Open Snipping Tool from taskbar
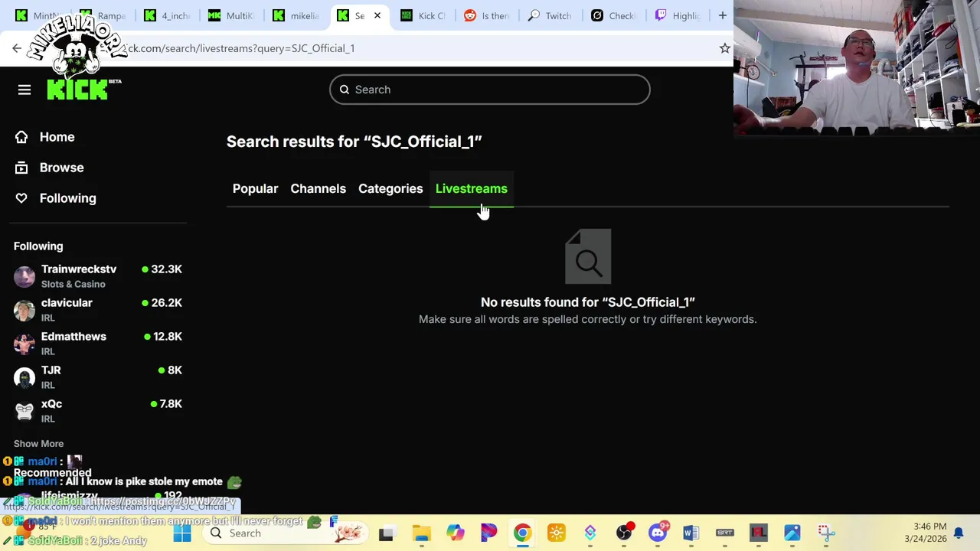This screenshot has height=551, width=980. click(x=825, y=533)
